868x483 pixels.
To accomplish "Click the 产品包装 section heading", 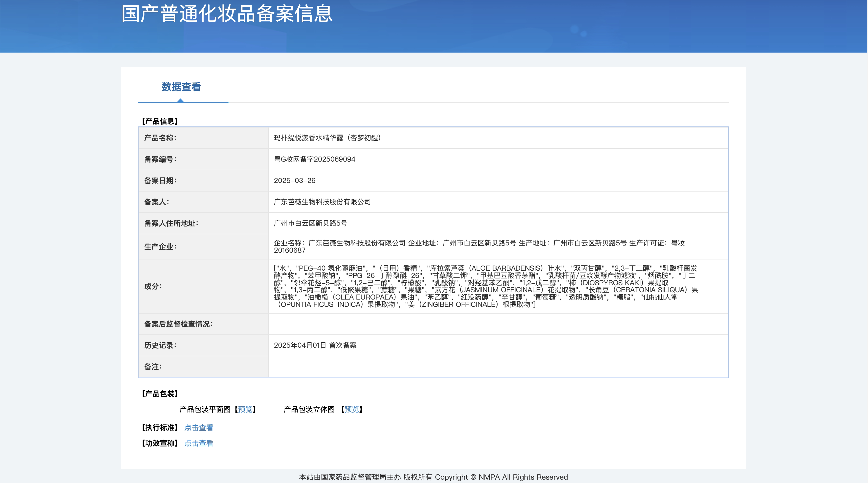I will (160, 394).
